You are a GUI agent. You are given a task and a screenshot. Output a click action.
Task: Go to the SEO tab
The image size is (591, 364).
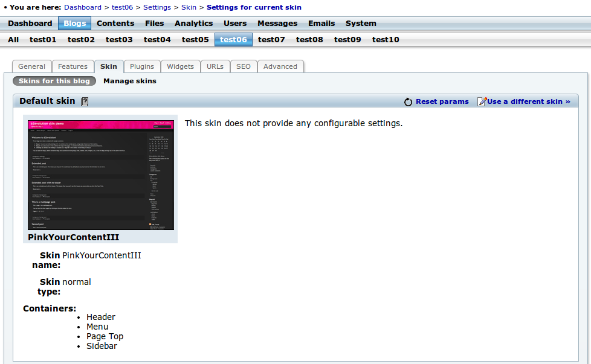[x=244, y=66]
